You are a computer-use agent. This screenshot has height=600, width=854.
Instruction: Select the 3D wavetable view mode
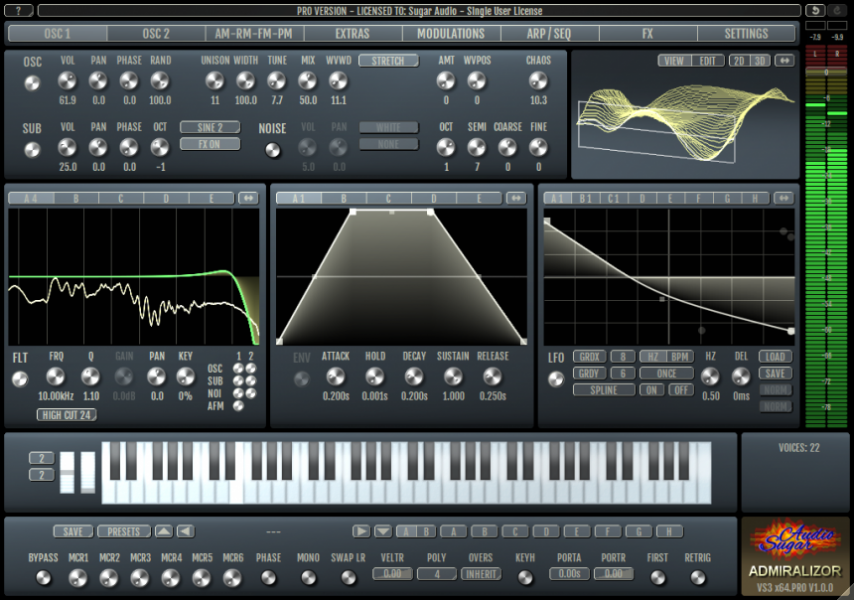click(761, 60)
